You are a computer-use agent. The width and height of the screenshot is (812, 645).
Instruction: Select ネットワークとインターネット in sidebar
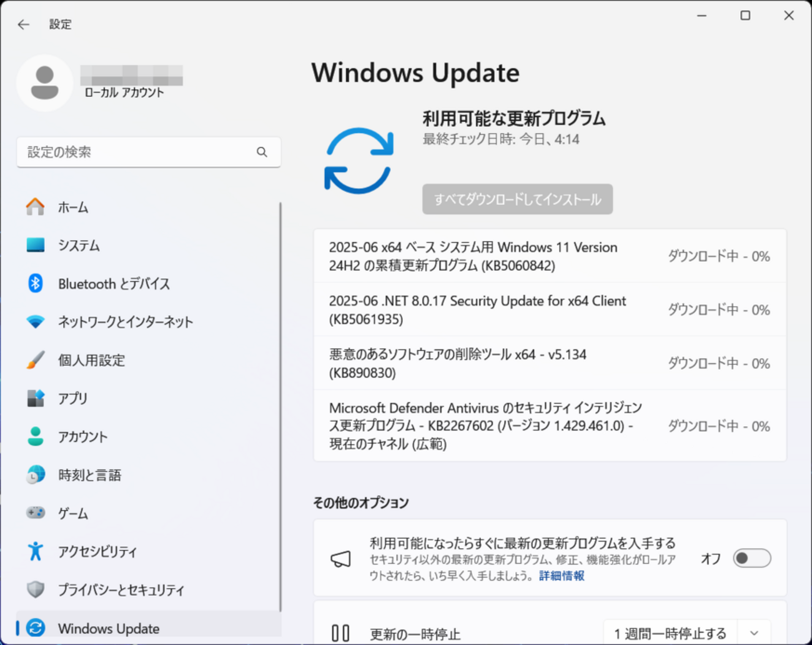click(x=149, y=322)
